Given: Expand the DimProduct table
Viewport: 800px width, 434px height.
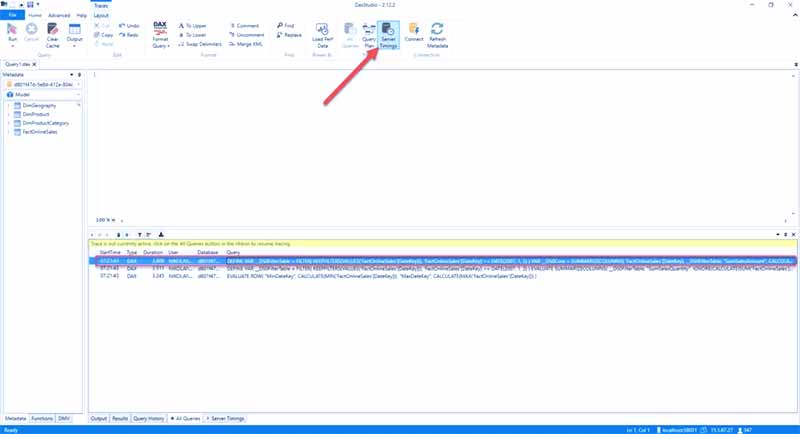Looking at the screenshot, I should (x=9, y=114).
